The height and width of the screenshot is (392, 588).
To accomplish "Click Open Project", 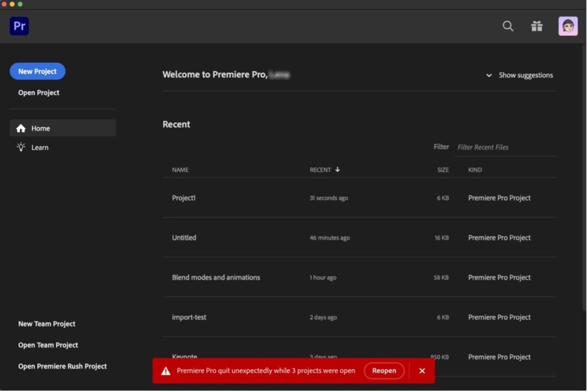I will pyautogui.click(x=39, y=92).
